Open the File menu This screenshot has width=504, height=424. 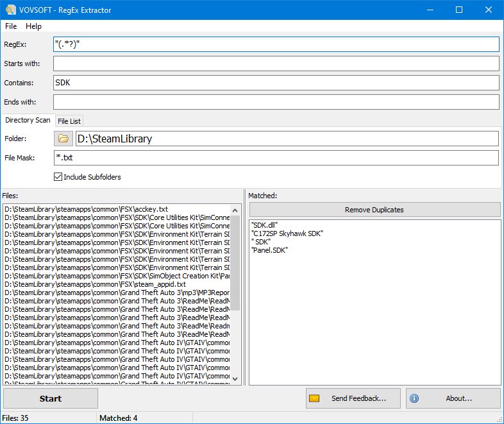[x=11, y=26]
